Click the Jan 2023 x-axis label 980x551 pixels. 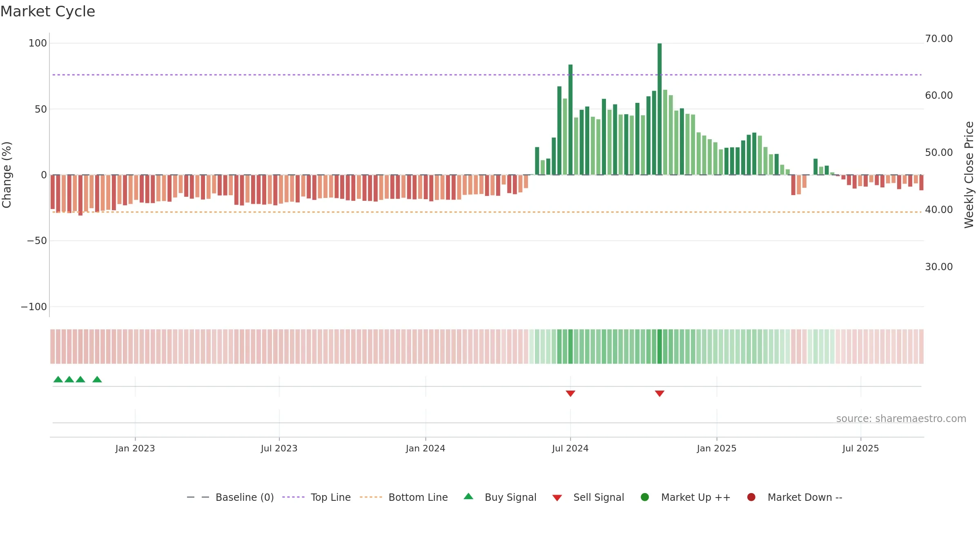point(135,449)
